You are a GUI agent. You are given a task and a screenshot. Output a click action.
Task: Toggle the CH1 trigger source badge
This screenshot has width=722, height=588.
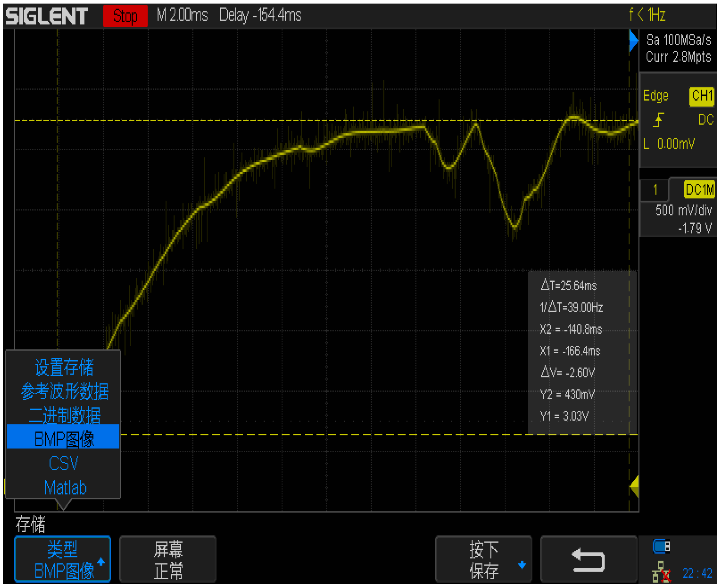pyautogui.click(x=701, y=96)
